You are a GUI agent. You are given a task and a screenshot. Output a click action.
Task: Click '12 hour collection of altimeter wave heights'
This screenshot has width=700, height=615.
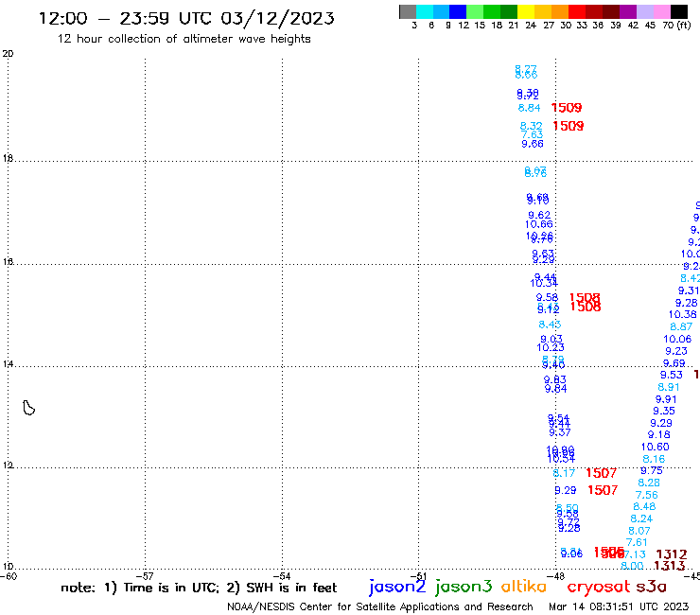[x=184, y=39]
